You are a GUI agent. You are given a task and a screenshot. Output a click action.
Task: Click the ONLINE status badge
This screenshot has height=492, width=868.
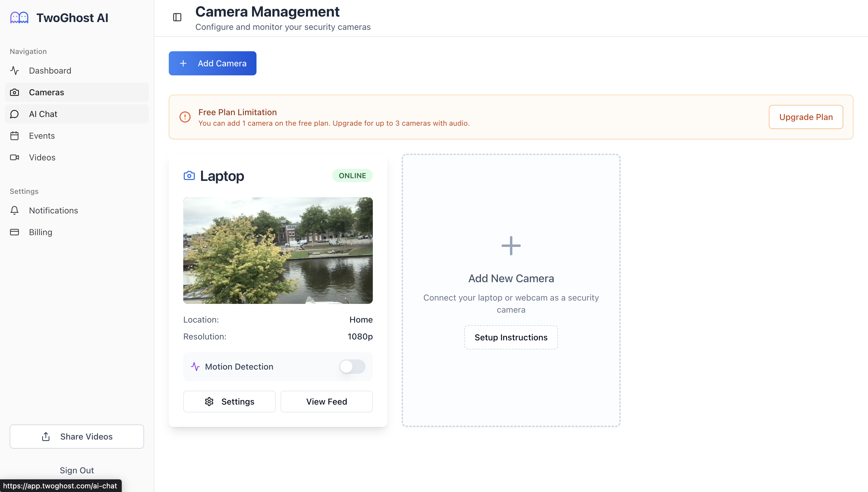(352, 176)
